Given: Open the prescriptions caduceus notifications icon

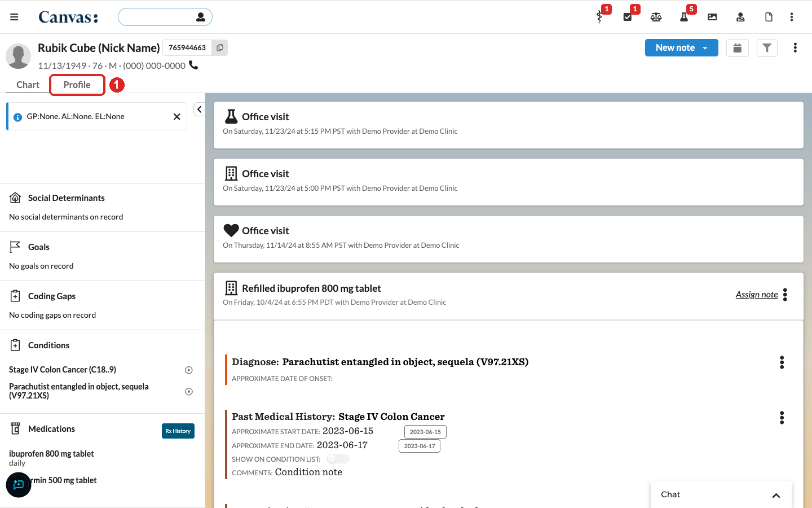Looking at the screenshot, I should pyautogui.click(x=599, y=17).
